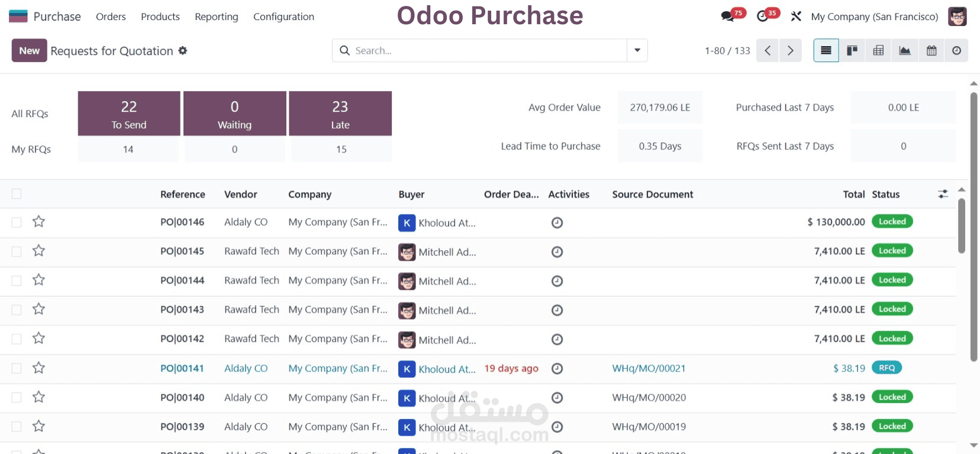Filter by 0 Waiting RFQs
Viewport: 980px width, 454px height.
235,113
